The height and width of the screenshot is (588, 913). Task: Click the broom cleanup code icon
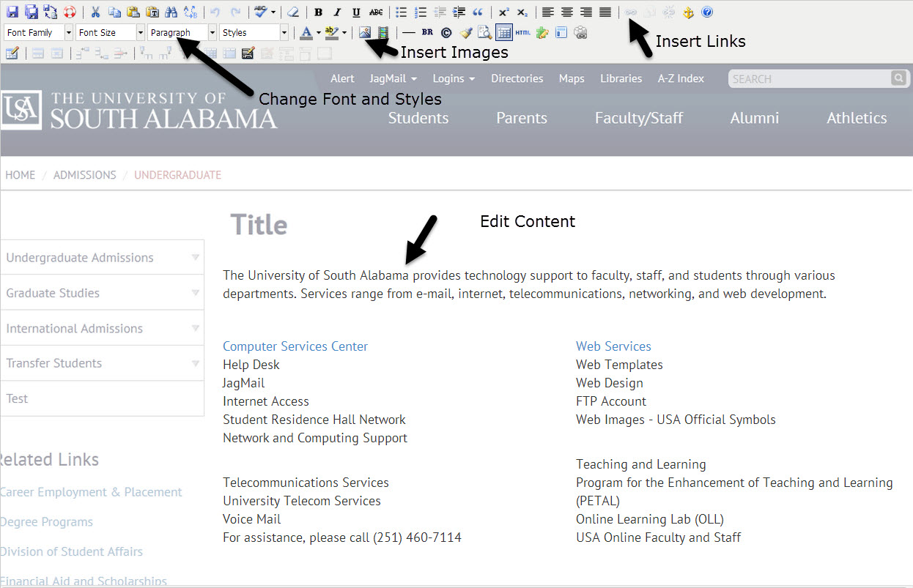pos(466,32)
